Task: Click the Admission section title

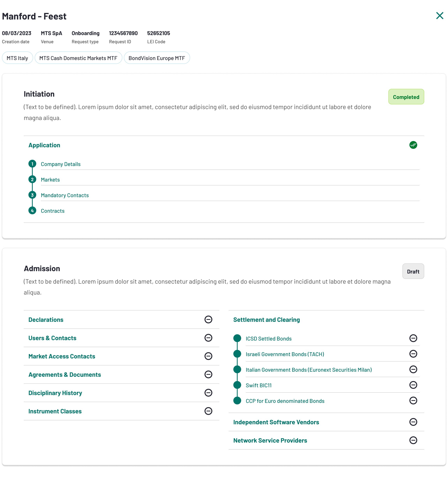Action: [42, 269]
